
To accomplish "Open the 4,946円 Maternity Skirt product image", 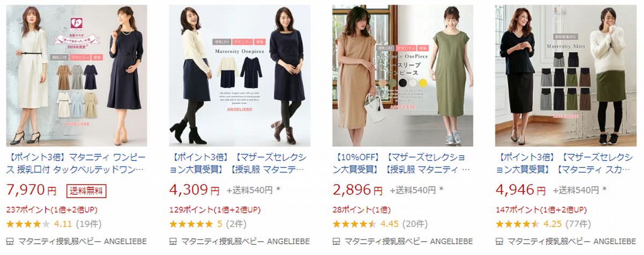I will (566, 76).
